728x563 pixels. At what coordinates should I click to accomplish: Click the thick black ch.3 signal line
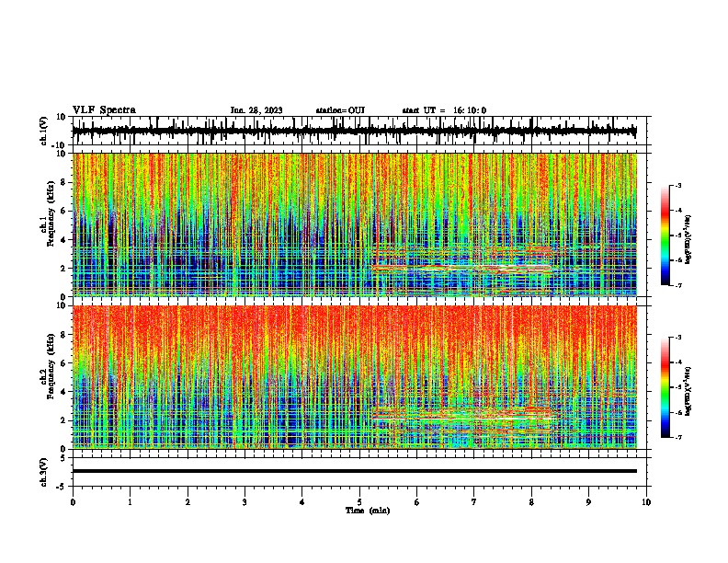(x=354, y=471)
